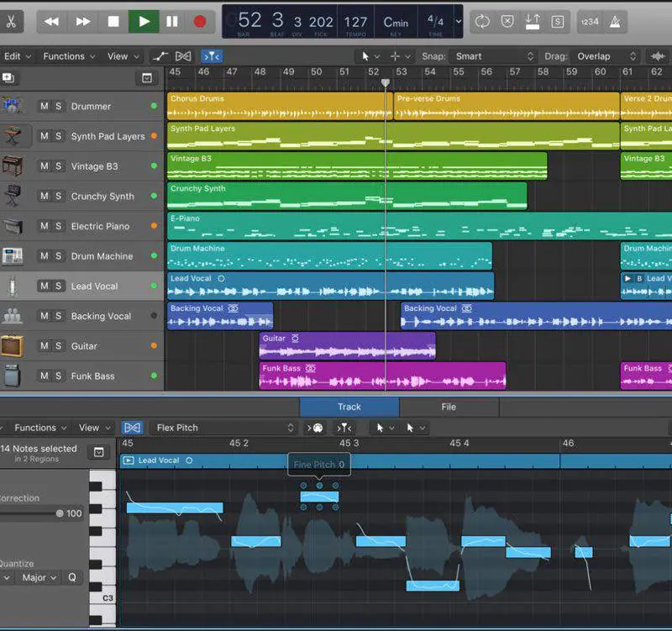Viewport: 672px width, 631px height.
Task: Click the ruler playhead marker
Action: (386, 82)
